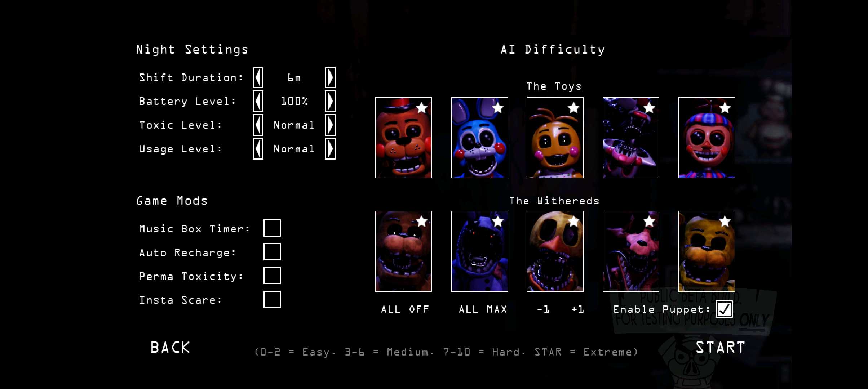Decrease Battery Level with left arrow
This screenshot has width=868, height=389.
pyautogui.click(x=258, y=101)
